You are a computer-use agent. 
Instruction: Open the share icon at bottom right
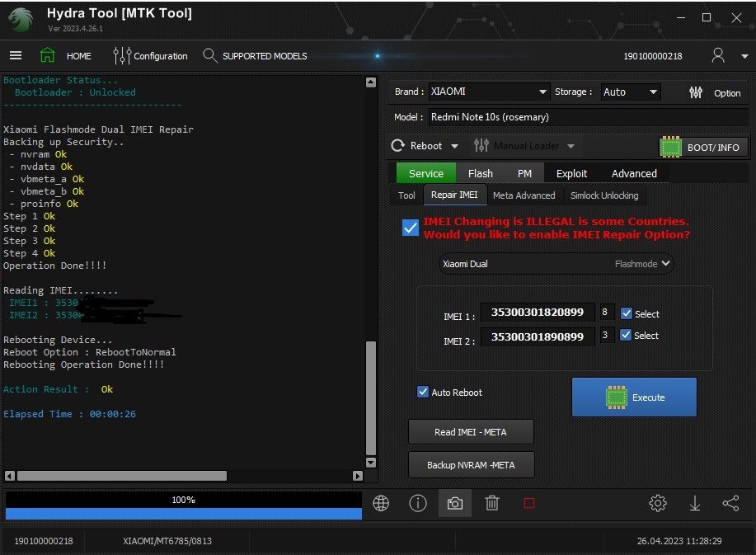pyautogui.click(x=731, y=502)
